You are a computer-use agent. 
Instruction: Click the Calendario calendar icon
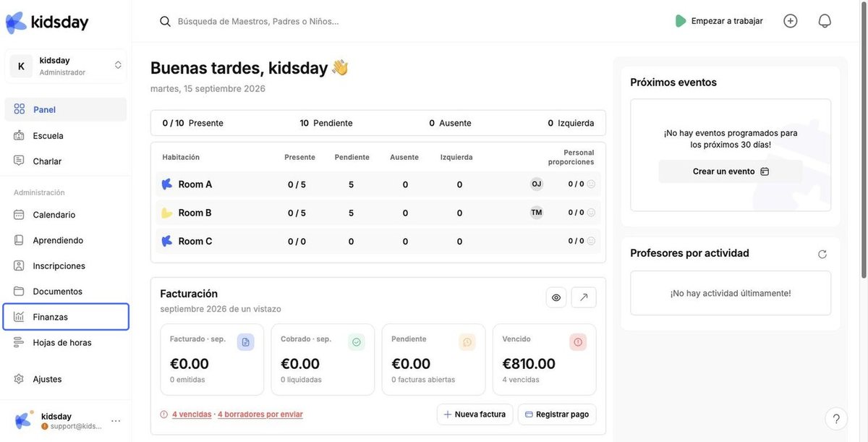(x=19, y=214)
